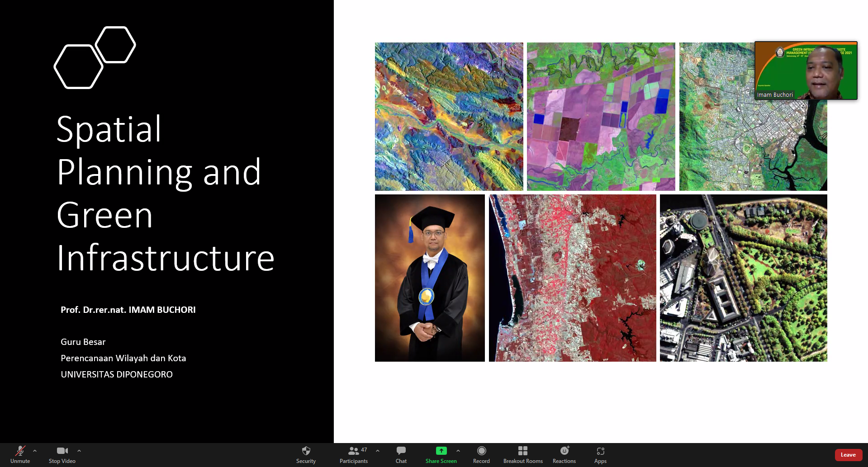Screen dimensions: 868x467
Task: Start recording with the Record button
Action: (x=481, y=454)
